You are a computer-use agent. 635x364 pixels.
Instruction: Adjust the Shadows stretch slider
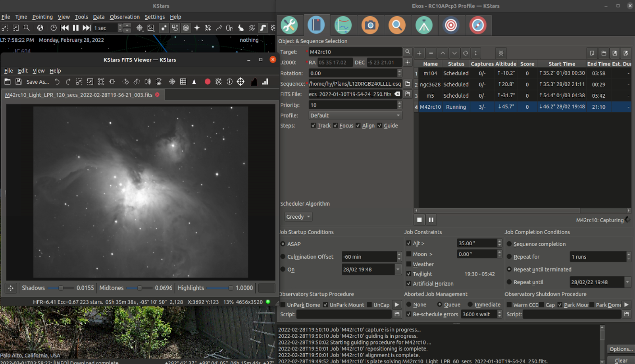(x=61, y=288)
